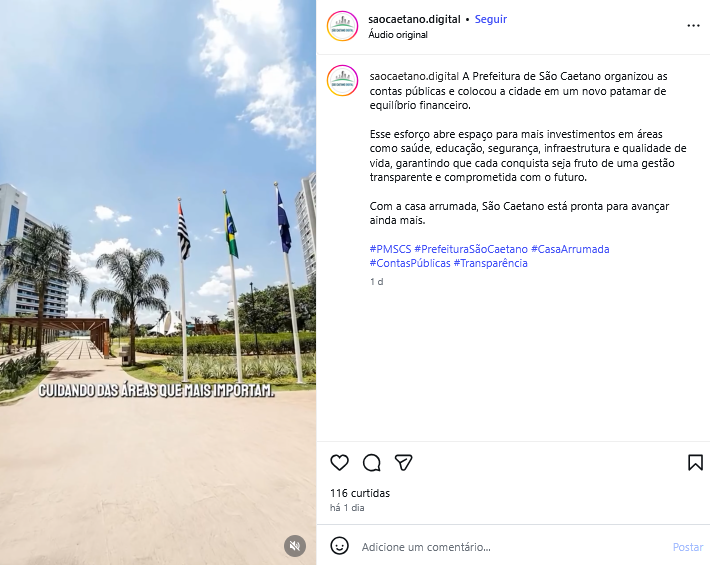Save the post with the bookmark icon
Image resolution: width=710 pixels, height=565 pixels.
tap(695, 463)
